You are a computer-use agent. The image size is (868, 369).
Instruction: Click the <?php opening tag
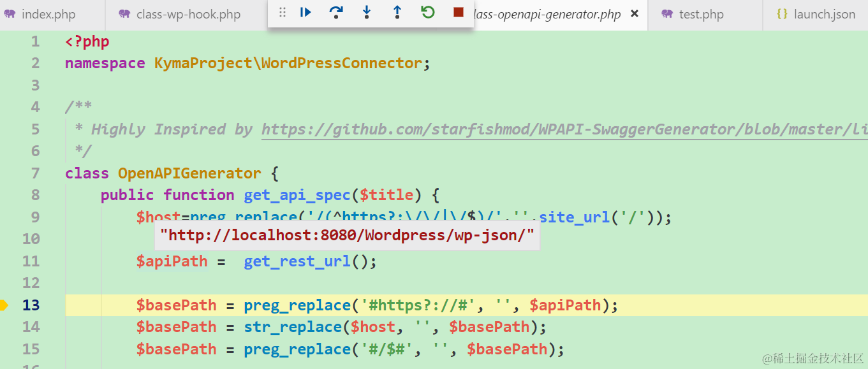point(87,42)
